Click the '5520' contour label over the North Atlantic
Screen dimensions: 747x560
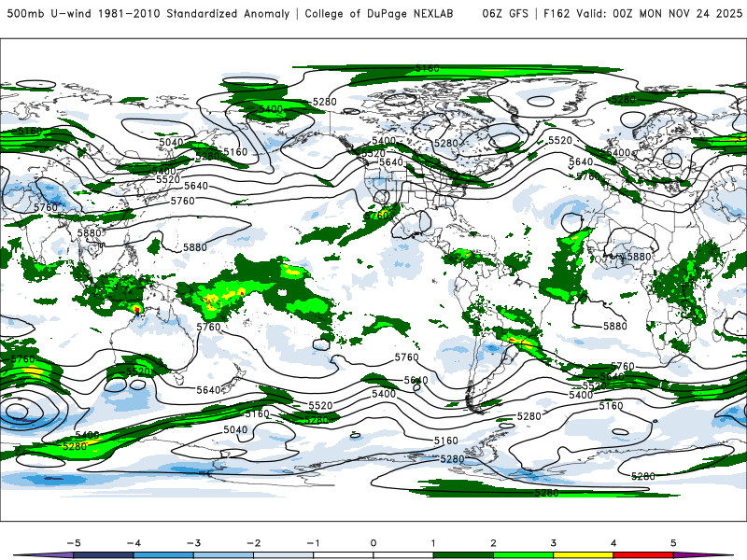click(x=560, y=141)
